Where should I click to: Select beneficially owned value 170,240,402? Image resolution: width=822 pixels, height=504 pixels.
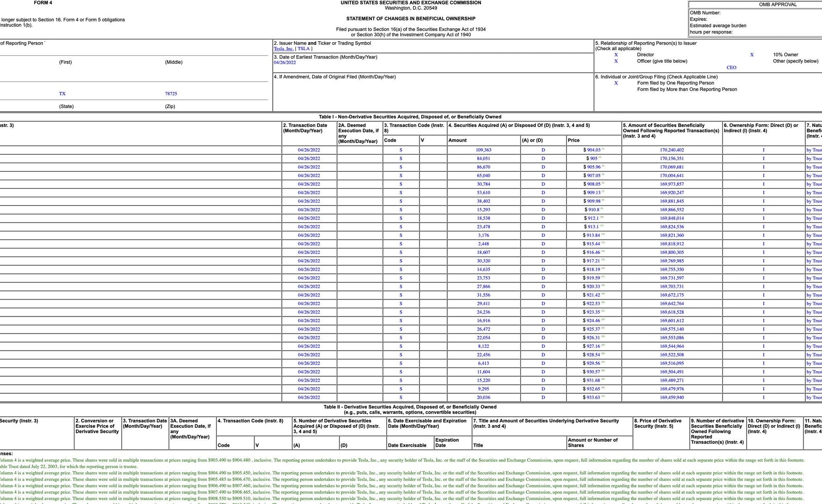click(x=672, y=150)
